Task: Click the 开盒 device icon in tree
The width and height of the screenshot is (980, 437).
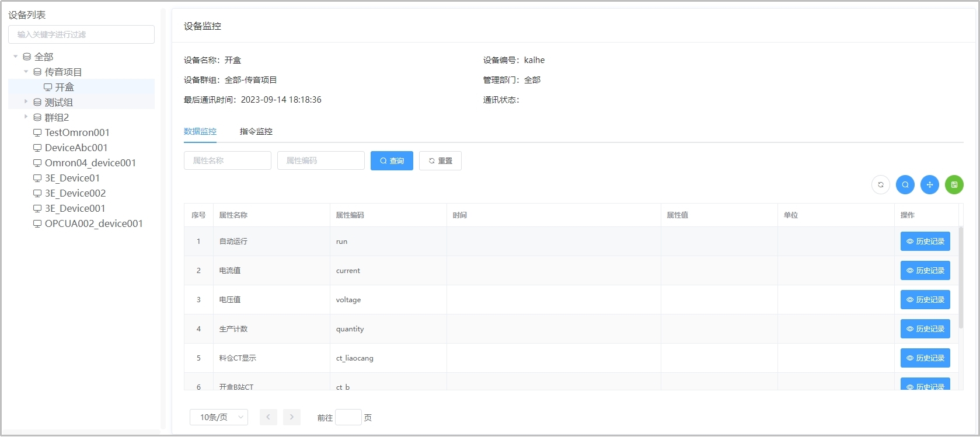Action: 48,87
